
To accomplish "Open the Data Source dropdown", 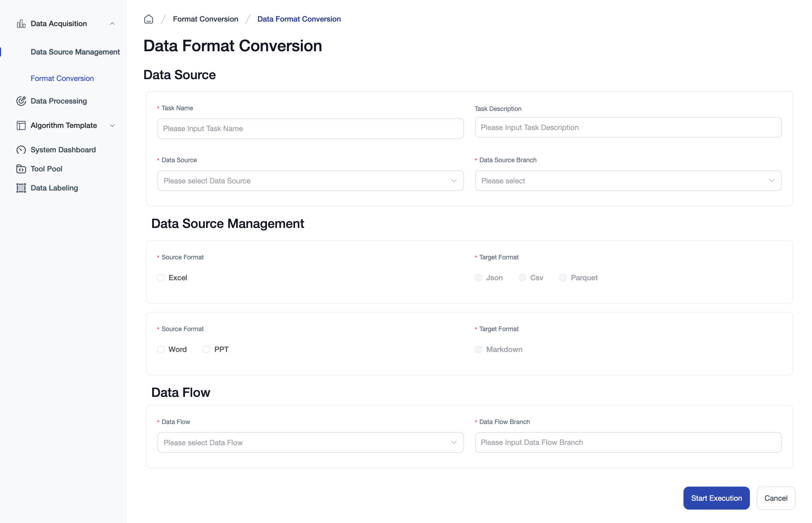I will (310, 181).
